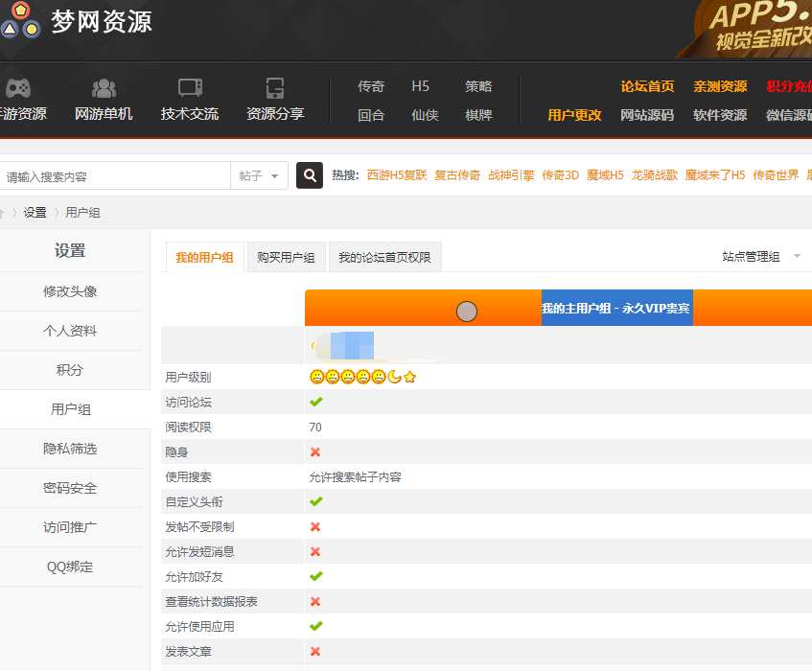Viewport: 812px width, 671px height.
Task: Expand the 站点管理组 dropdown
Action: pos(761,256)
